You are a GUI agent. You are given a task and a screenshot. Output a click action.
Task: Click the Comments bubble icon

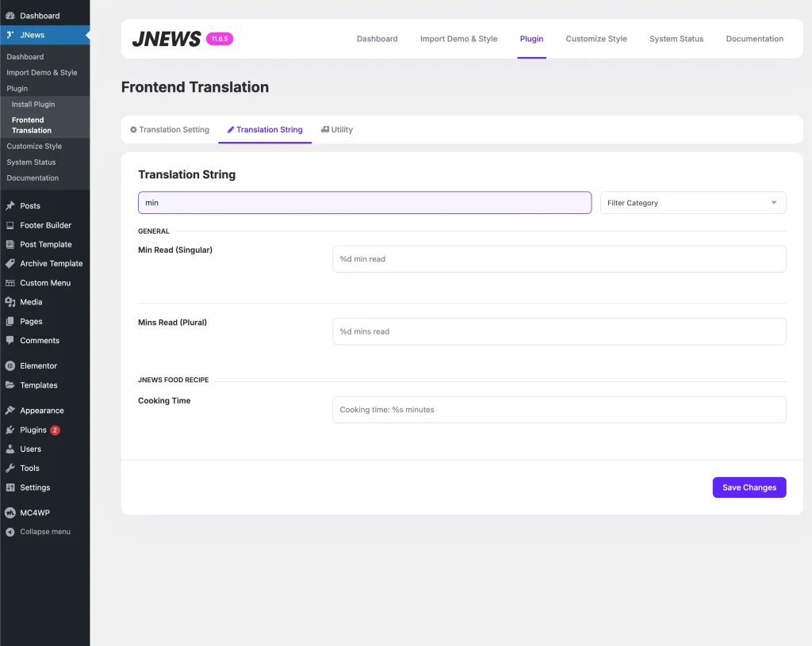pos(10,341)
